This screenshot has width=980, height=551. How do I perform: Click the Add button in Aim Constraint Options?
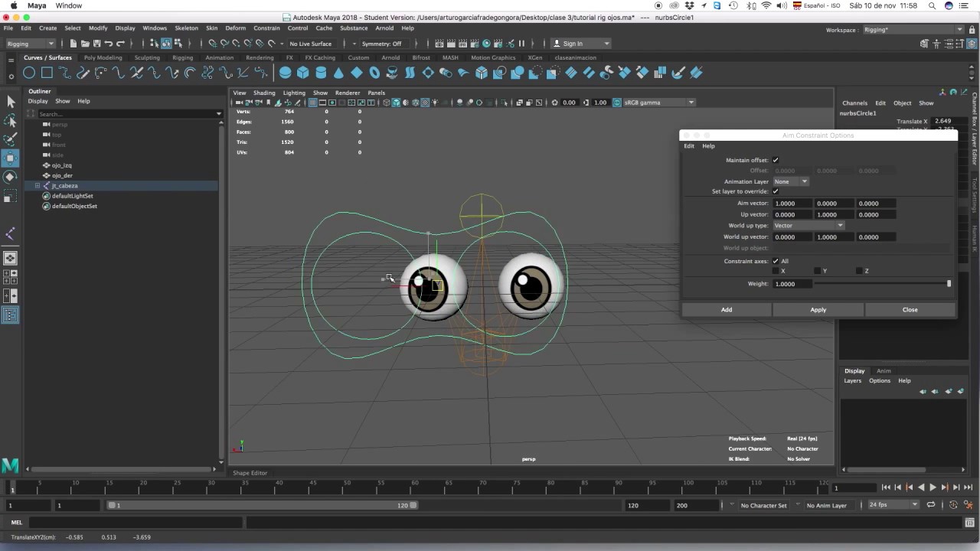click(x=727, y=310)
